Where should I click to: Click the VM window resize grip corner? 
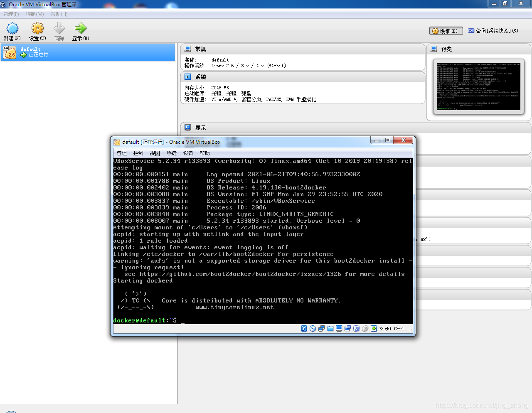[x=410, y=331]
